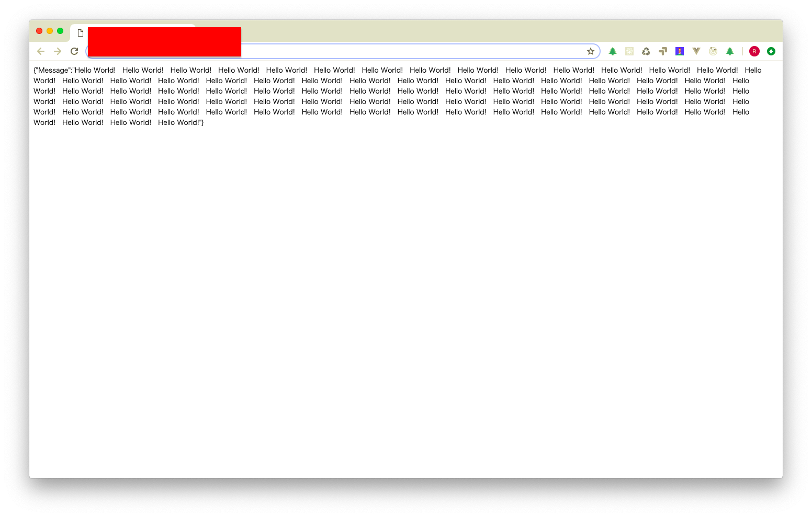The image size is (812, 517).
Task: Open the tan angled-arrows extension icon
Action: click(663, 51)
